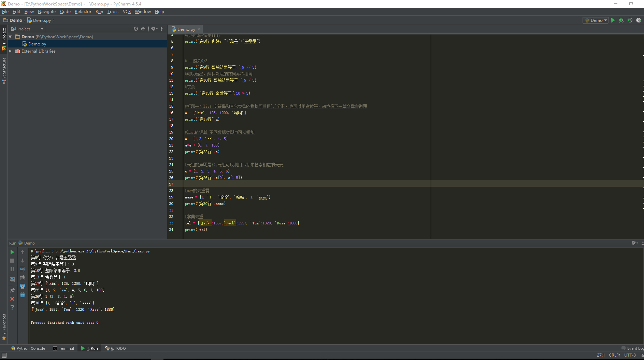644x360 pixels.
Task: Open the 7: Structure side tab
Action: pyautogui.click(x=4, y=71)
